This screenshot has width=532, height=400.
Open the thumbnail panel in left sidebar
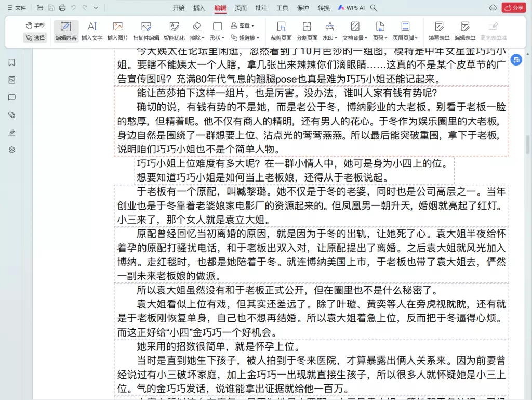12,80
